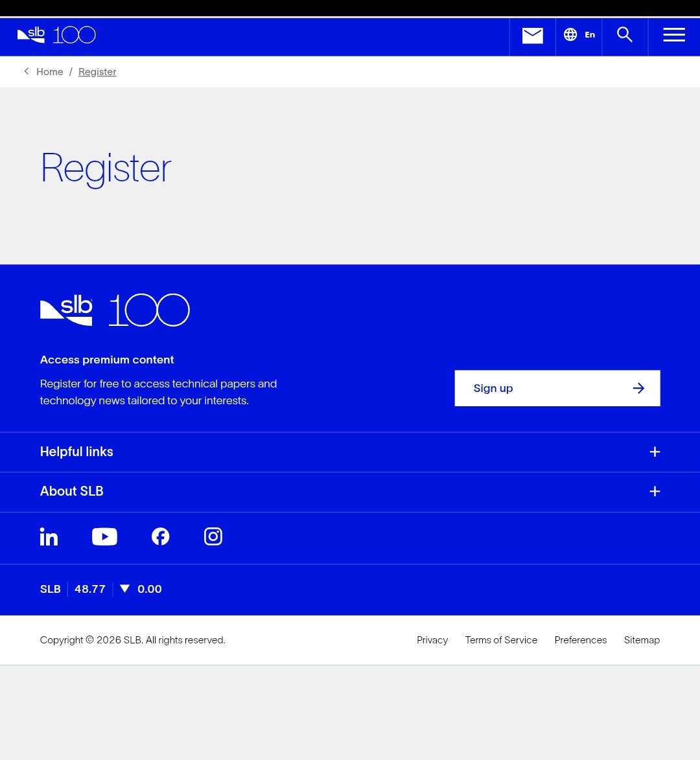Open SLB's YouTube channel icon

tap(105, 536)
